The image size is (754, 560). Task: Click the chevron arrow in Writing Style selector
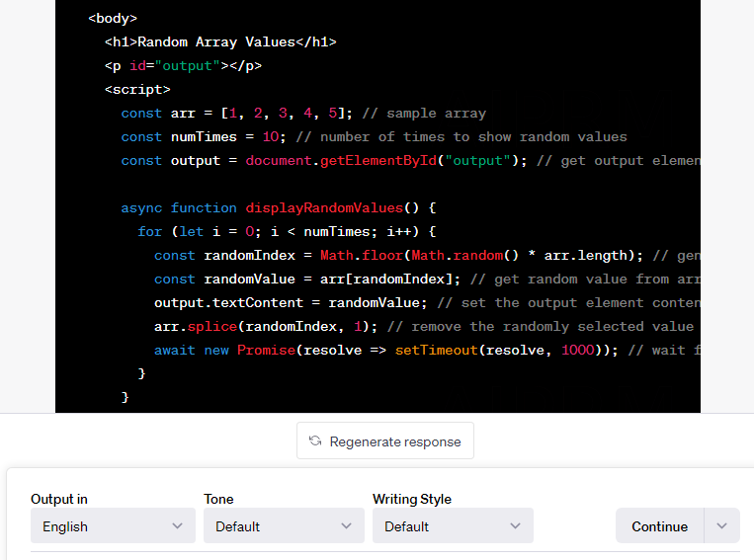pyautogui.click(x=516, y=525)
